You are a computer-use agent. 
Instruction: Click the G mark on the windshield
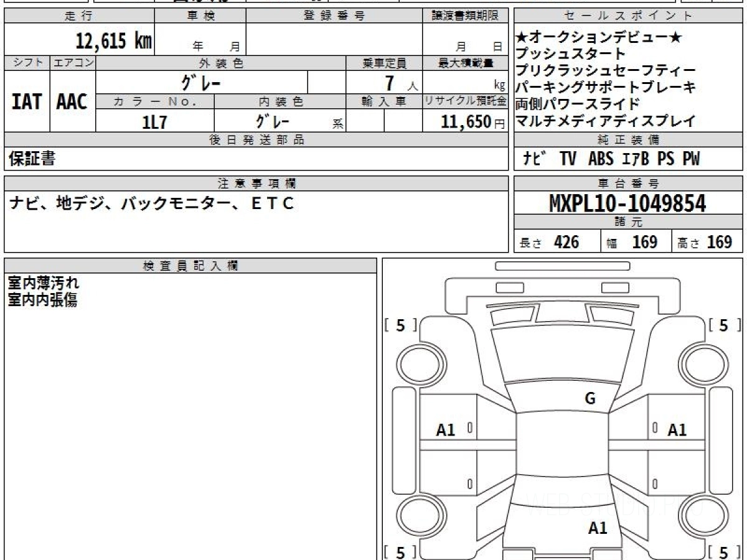coord(590,399)
